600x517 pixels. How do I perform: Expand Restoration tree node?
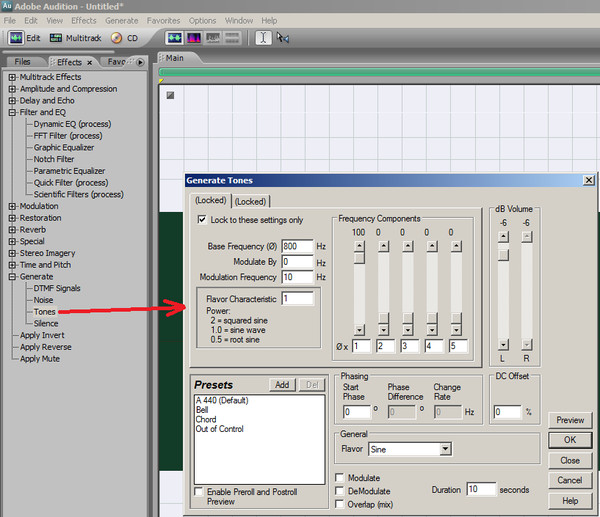(x=12, y=218)
